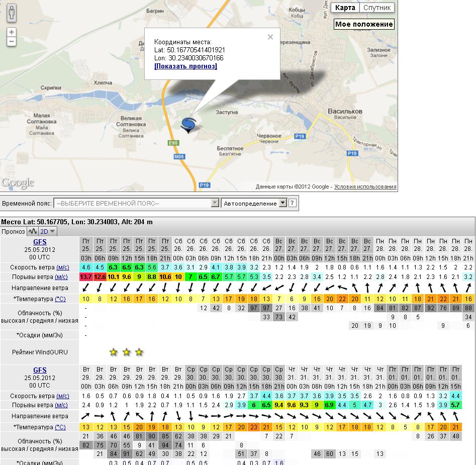Switch map to Карта view
The width and height of the screenshot is (476, 465).
point(345,8)
